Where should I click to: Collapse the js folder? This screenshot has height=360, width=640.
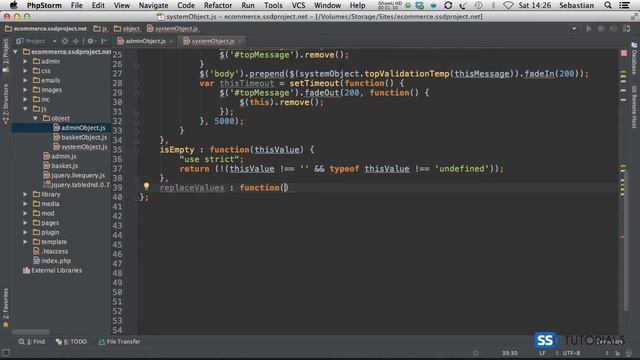pos(25,109)
